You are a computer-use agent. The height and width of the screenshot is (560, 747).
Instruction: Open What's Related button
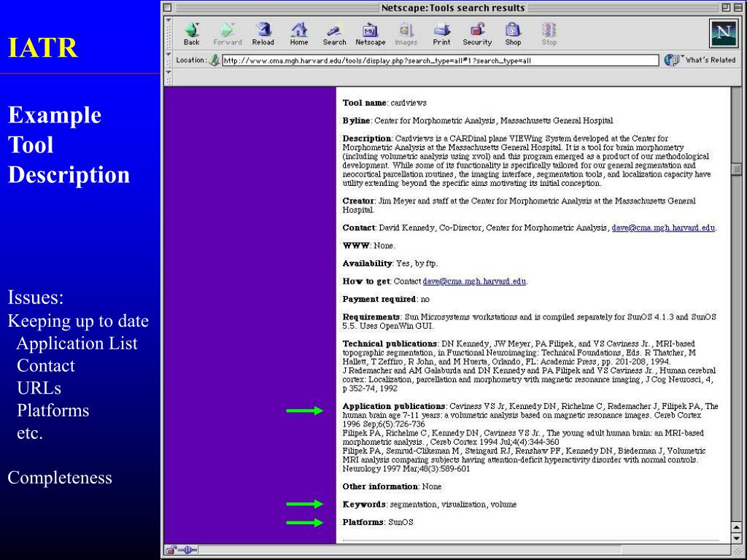pyautogui.click(x=700, y=60)
